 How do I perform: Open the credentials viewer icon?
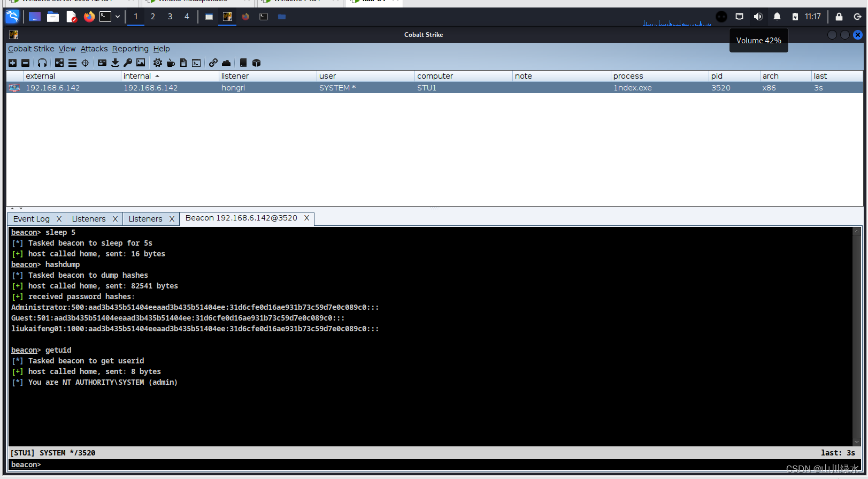102,63
